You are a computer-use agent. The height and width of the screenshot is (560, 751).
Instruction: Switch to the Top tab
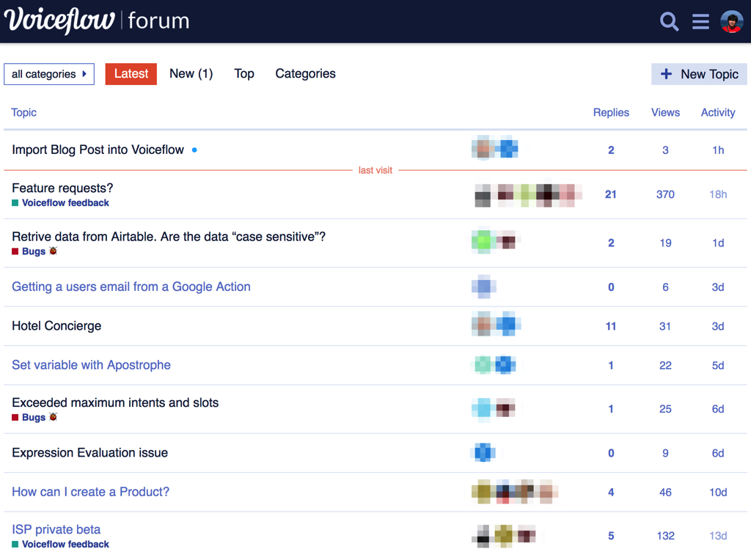tap(243, 74)
